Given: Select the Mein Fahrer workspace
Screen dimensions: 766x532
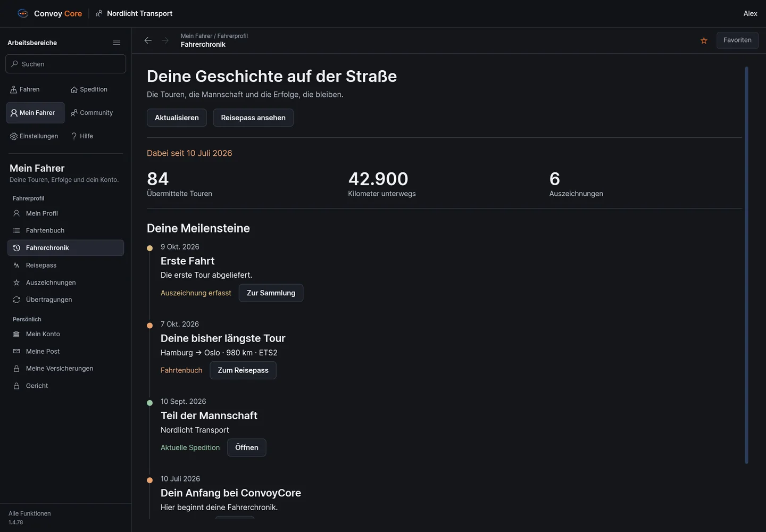Looking at the screenshot, I should tap(35, 113).
